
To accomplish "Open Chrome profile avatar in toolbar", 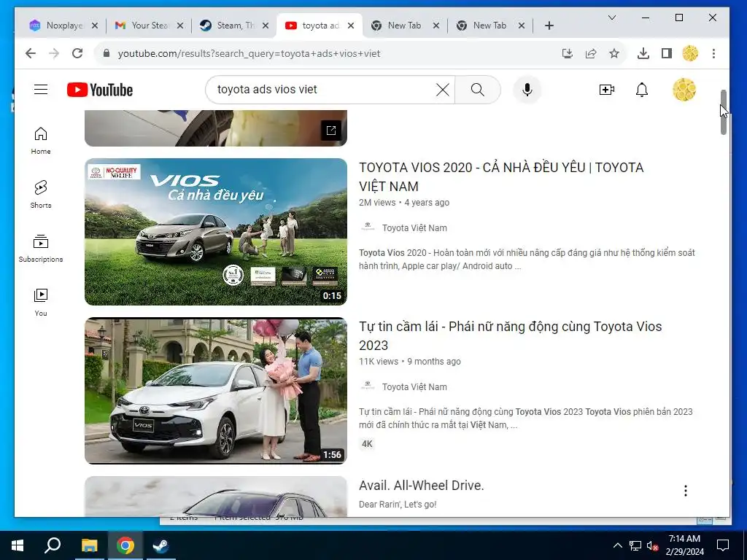I will (690, 53).
